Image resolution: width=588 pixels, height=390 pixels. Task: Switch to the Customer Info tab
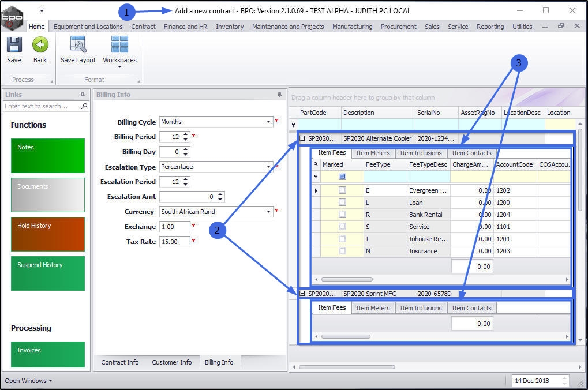click(x=172, y=362)
